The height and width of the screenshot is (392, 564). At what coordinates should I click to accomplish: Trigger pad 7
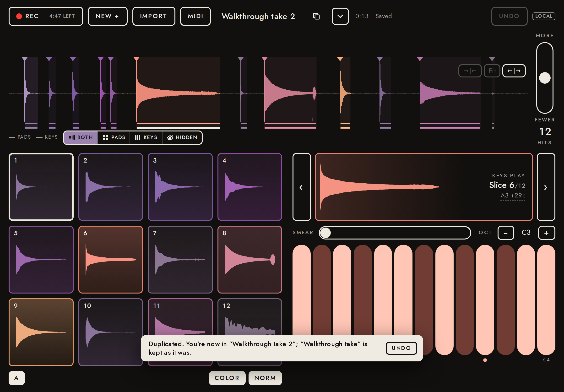point(180,260)
